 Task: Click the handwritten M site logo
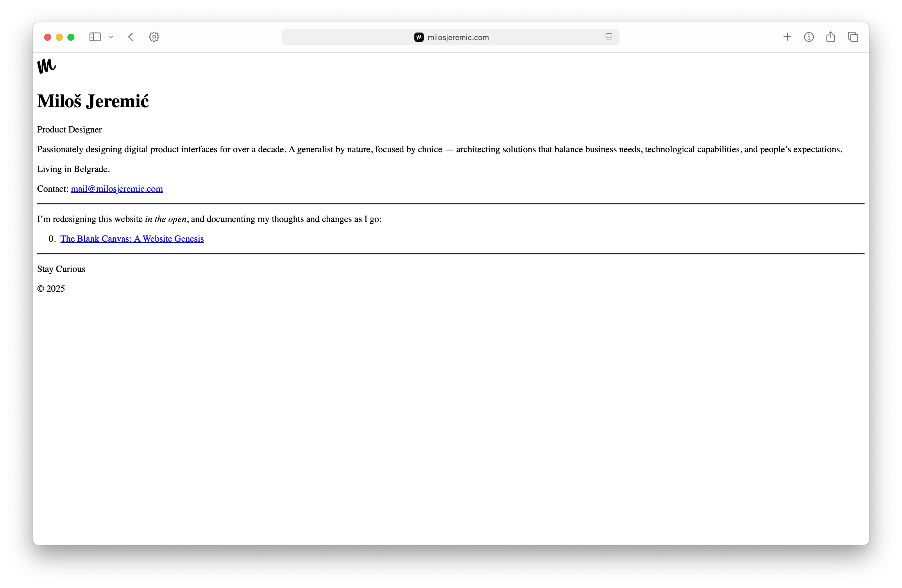pyautogui.click(x=46, y=66)
